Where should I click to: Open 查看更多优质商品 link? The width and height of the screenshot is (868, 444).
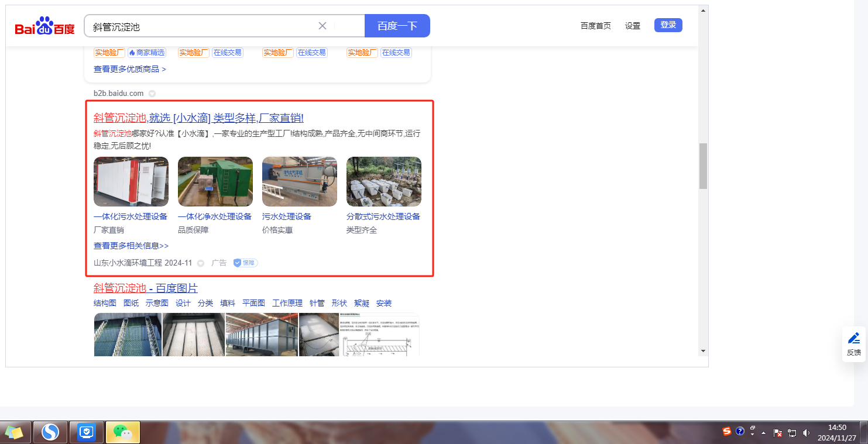tap(130, 69)
